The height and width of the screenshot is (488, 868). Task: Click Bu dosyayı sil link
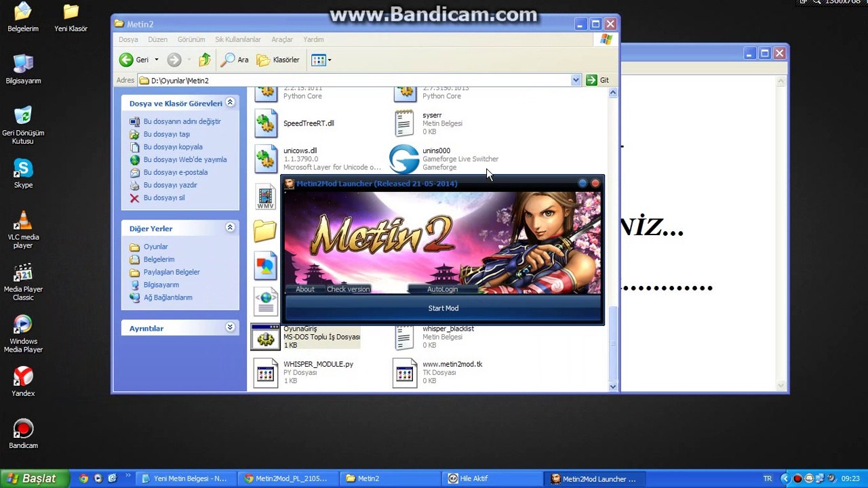163,198
